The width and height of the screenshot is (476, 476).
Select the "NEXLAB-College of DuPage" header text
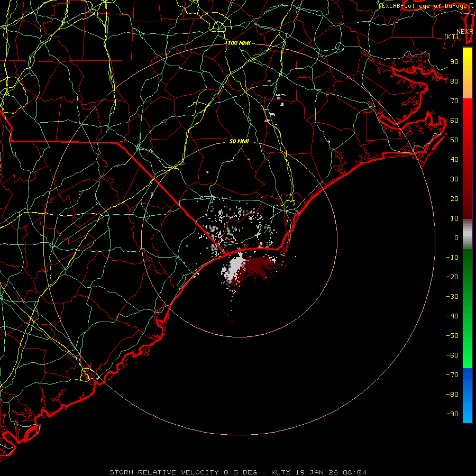coord(423,6)
